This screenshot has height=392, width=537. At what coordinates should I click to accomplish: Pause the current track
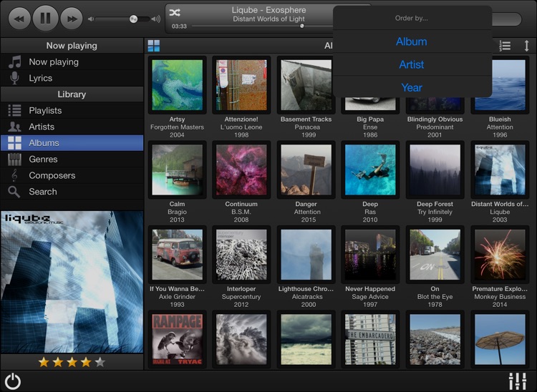45,18
